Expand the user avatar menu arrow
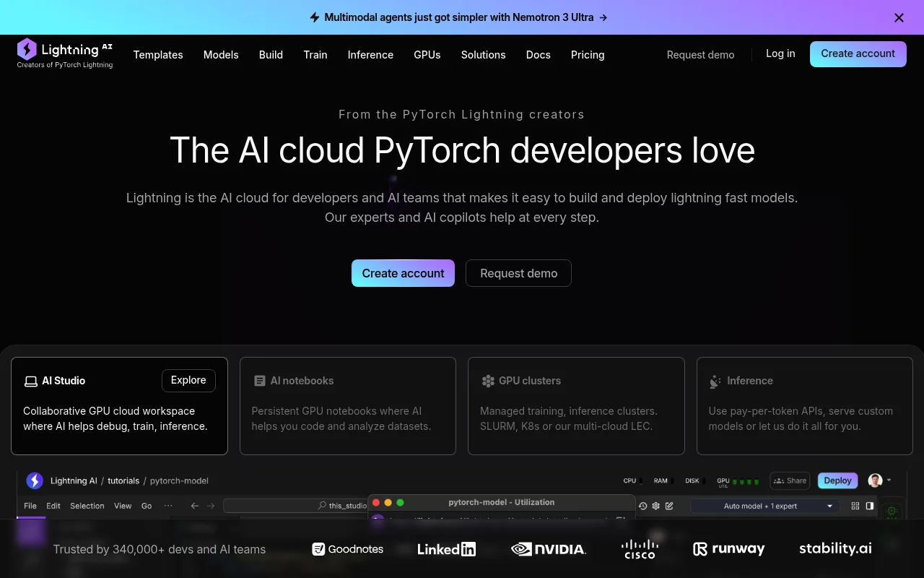924x578 pixels. pos(889,480)
